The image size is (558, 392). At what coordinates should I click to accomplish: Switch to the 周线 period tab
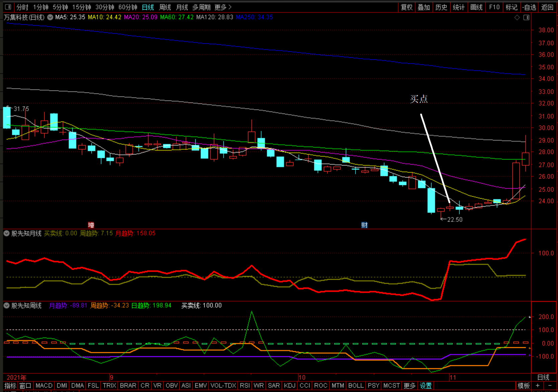165,7
